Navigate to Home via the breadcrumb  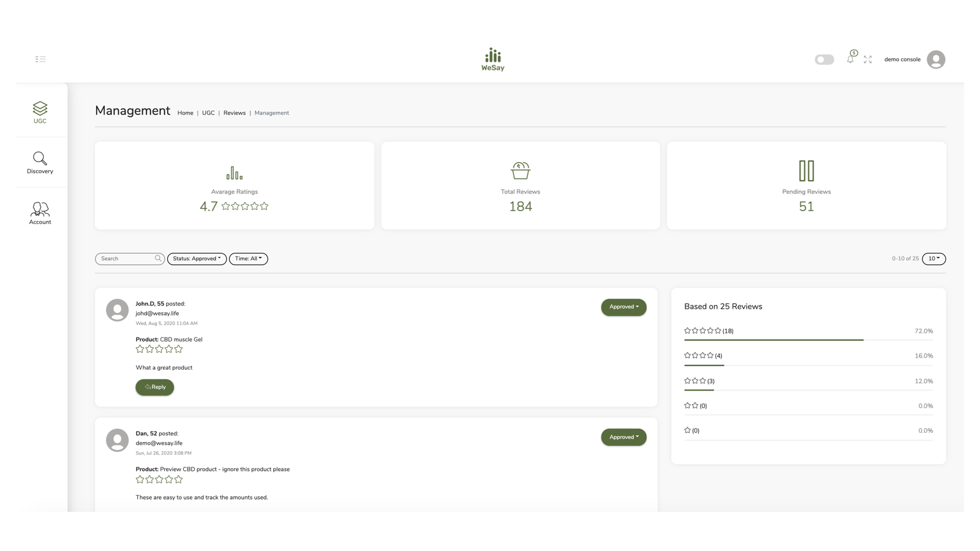[185, 113]
